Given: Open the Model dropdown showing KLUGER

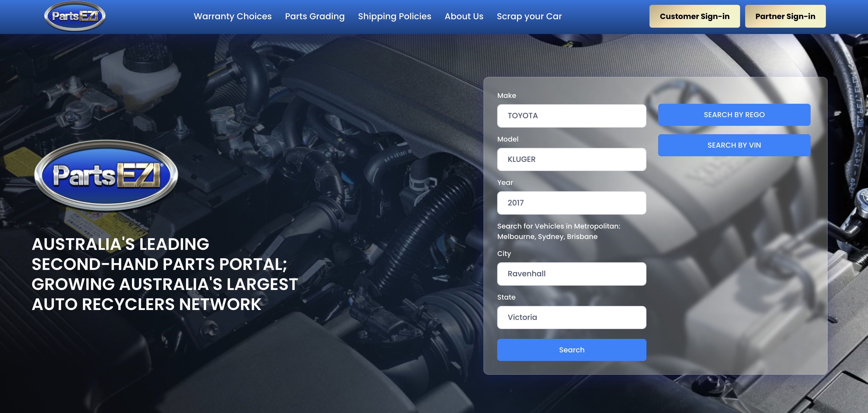Looking at the screenshot, I should tap(572, 159).
